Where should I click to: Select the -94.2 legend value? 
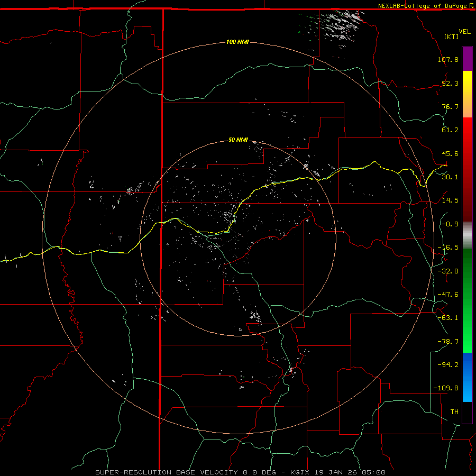pyautogui.click(x=448, y=364)
